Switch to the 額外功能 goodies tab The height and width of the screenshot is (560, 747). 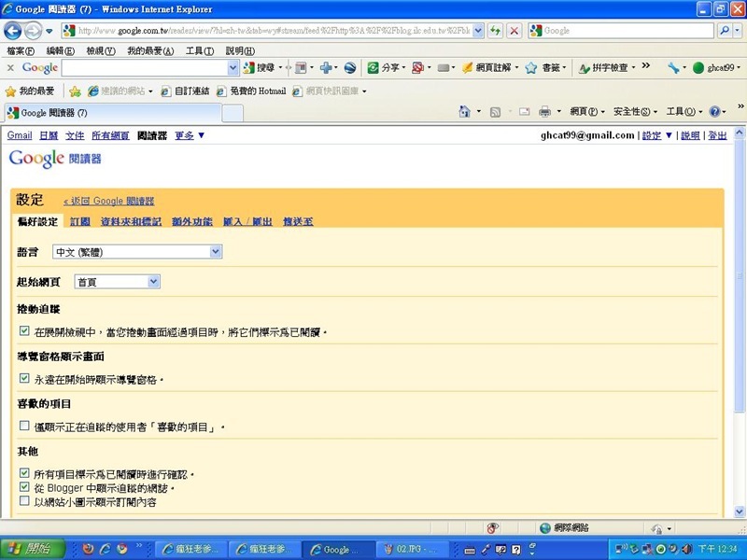pos(192,222)
